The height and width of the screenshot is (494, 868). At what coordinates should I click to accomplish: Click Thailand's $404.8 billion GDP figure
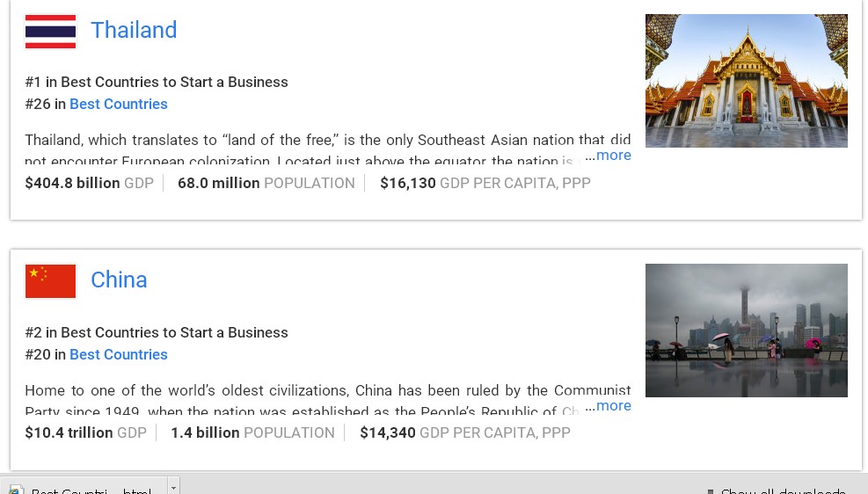pos(72,183)
